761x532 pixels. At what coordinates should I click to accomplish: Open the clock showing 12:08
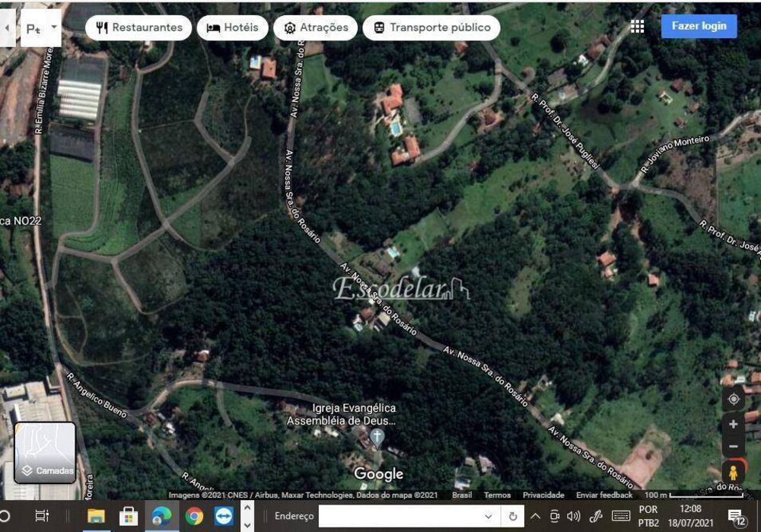691,516
